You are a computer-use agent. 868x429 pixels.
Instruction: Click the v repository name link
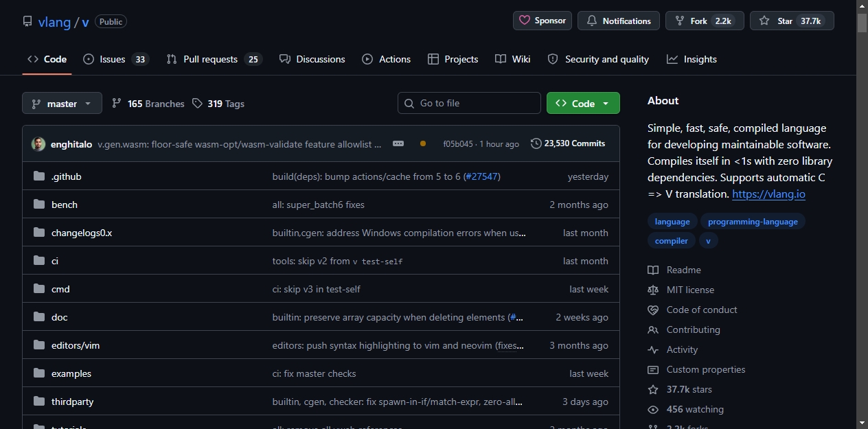pyautogui.click(x=85, y=21)
